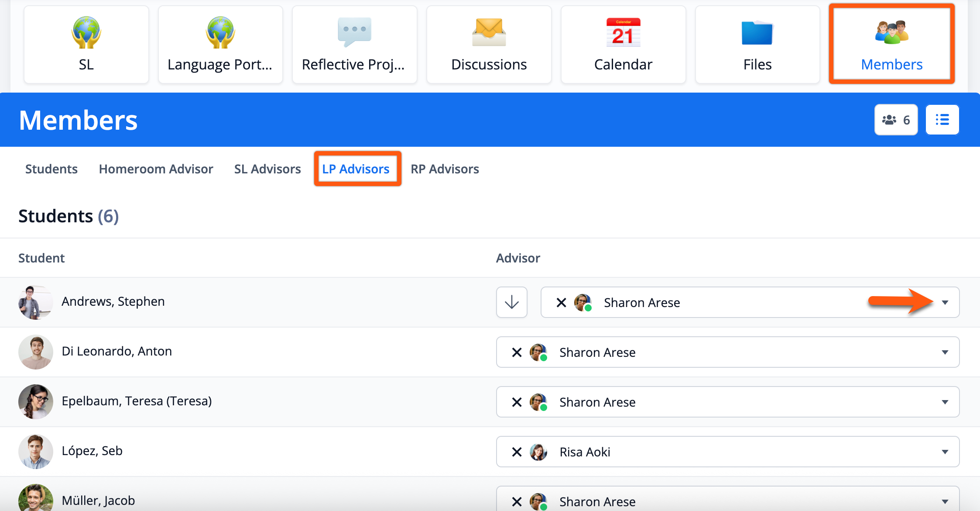This screenshot has height=511, width=980.
Task: Click Di Leonardo, Anton's profile photo
Action: (36, 352)
